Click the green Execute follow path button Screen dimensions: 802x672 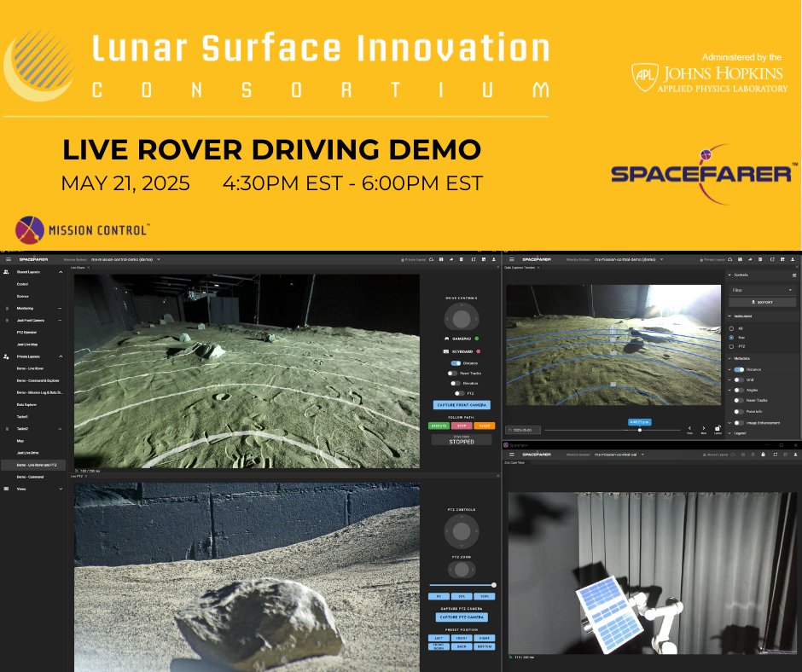point(439,426)
